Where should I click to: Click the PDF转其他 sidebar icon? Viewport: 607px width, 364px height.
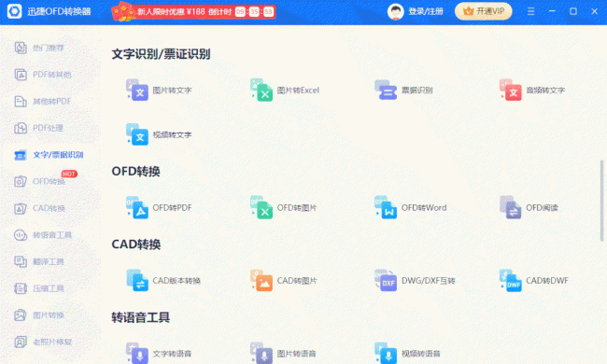coord(21,75)
